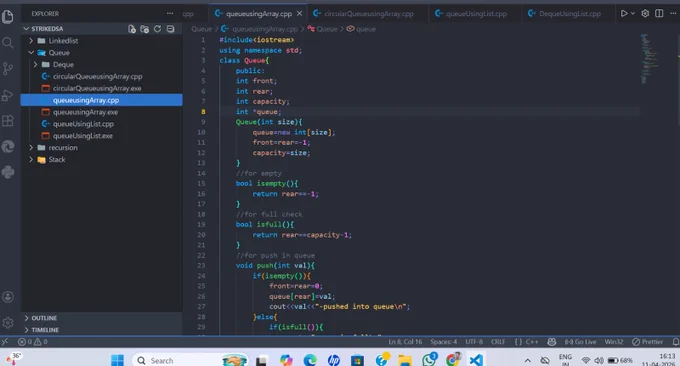
Task: Click New Folder icon in STRIKEDSA header
Action: pos(145,29)
